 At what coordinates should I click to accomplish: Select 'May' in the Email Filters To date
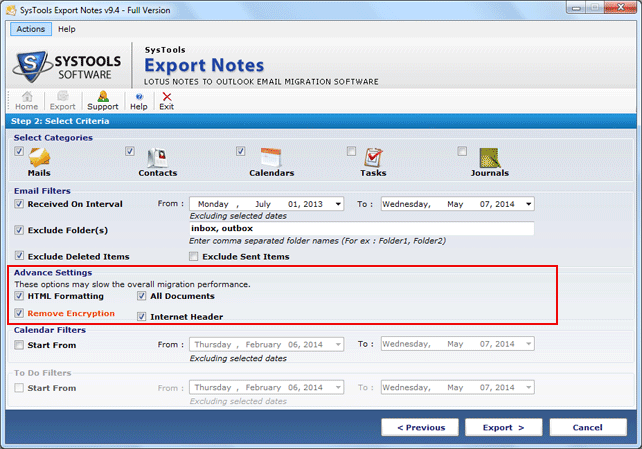click(x=455, y=204)
